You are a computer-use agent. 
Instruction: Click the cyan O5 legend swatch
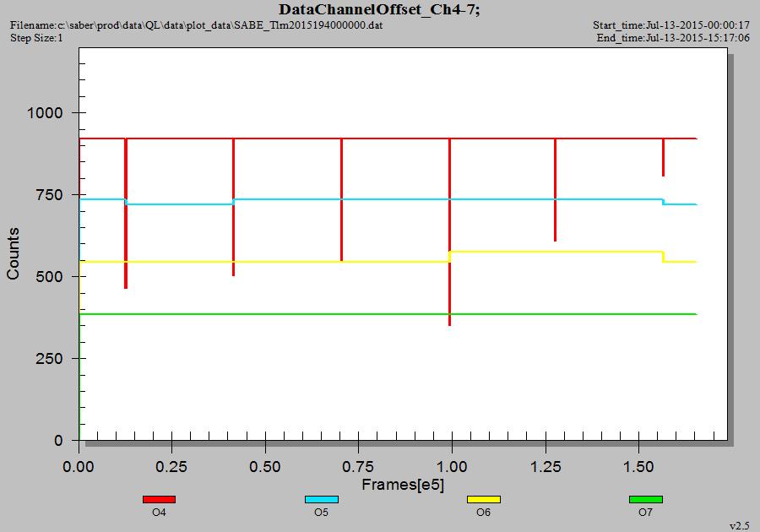322,500
